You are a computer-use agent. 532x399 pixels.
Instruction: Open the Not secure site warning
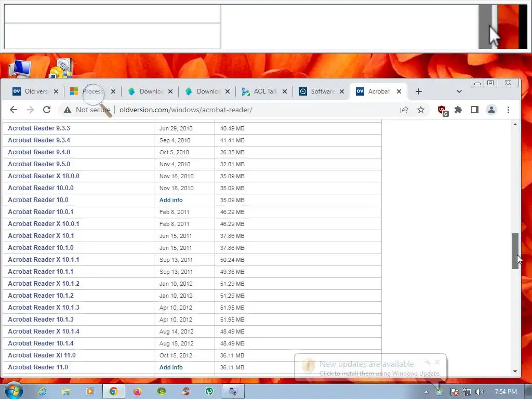pos(87,110)
